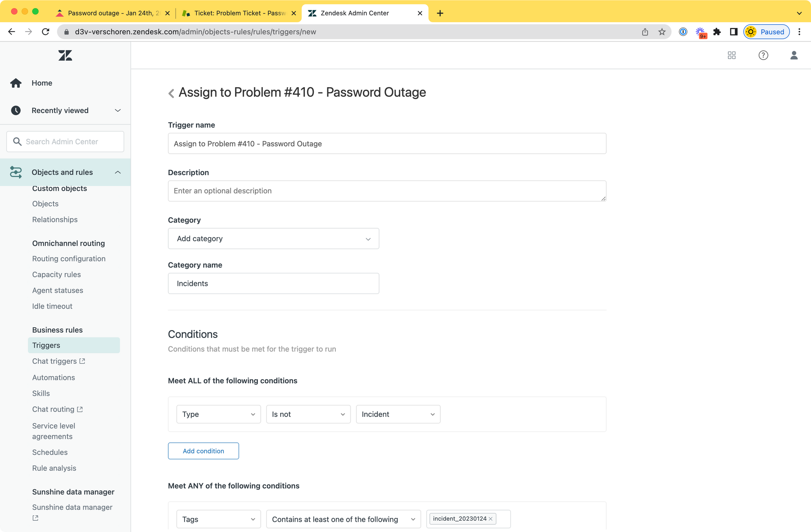Click the Home house icon
The image size is (811, 532).
[16, 83]
